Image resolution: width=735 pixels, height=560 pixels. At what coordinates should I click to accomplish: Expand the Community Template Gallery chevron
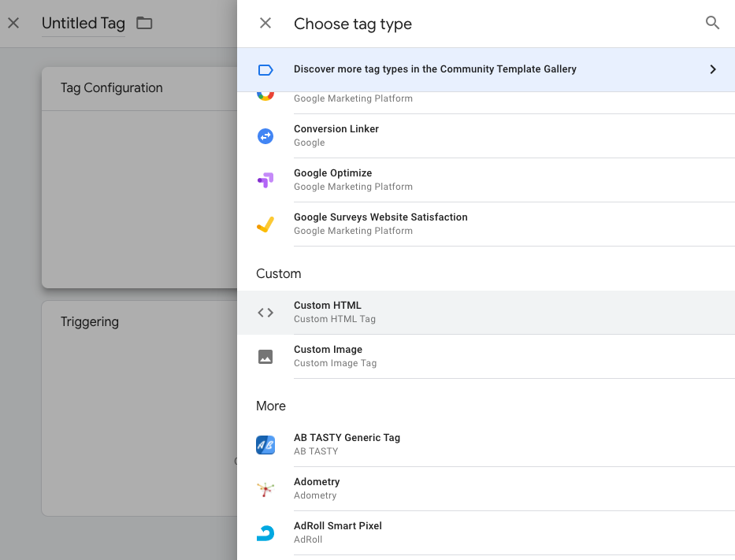click(713, 69)
